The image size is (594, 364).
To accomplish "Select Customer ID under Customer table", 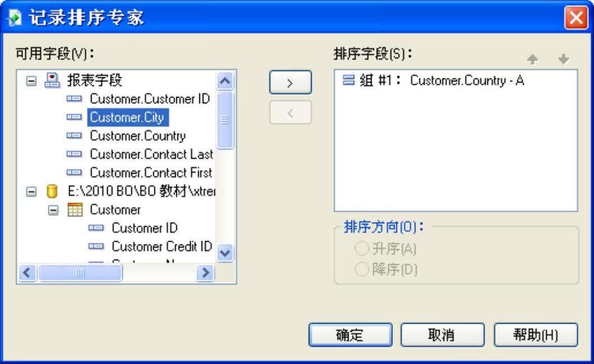I will (x=145, y=228).
